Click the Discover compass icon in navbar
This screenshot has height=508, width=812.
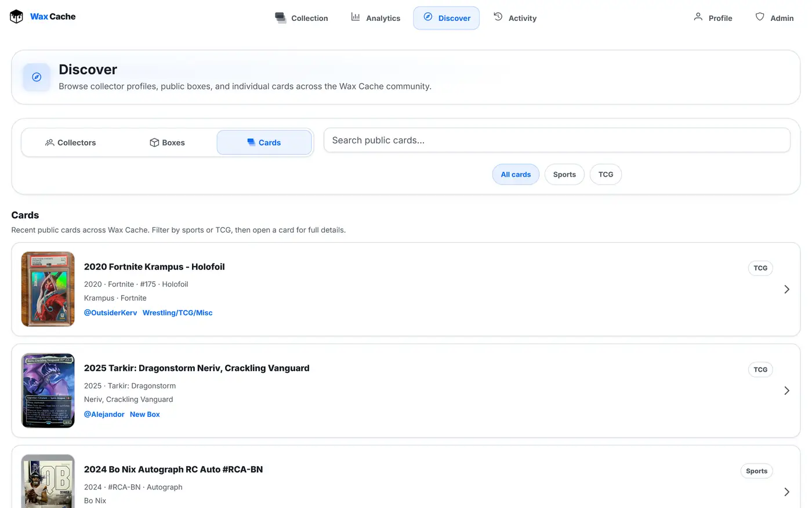point(428,17)
